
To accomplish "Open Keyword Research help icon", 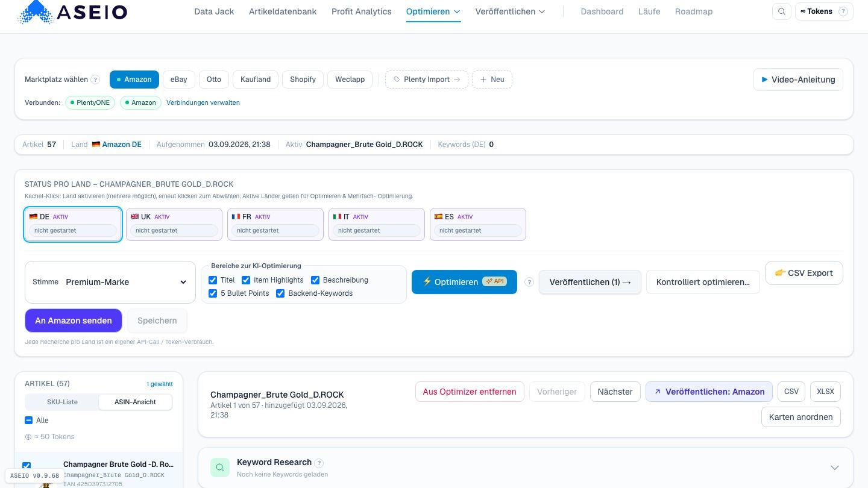I will click(319, 463).
